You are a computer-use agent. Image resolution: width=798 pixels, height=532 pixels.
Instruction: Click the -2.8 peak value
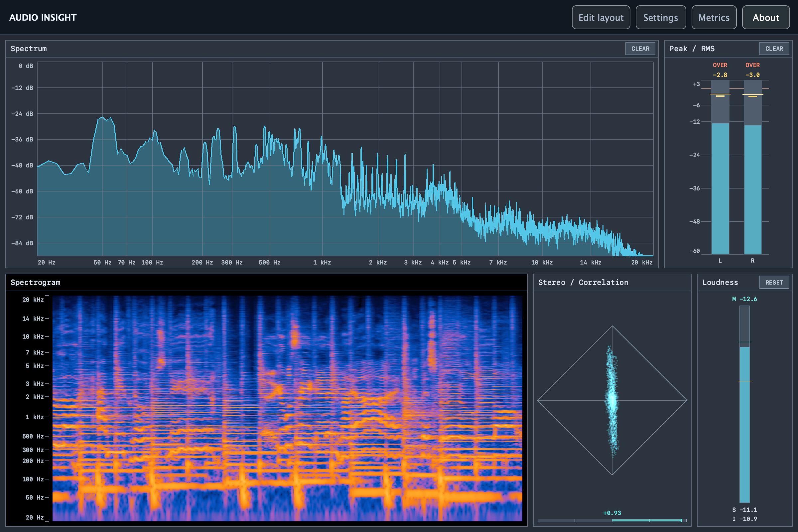pyautogui.click(x=720, y=74)
